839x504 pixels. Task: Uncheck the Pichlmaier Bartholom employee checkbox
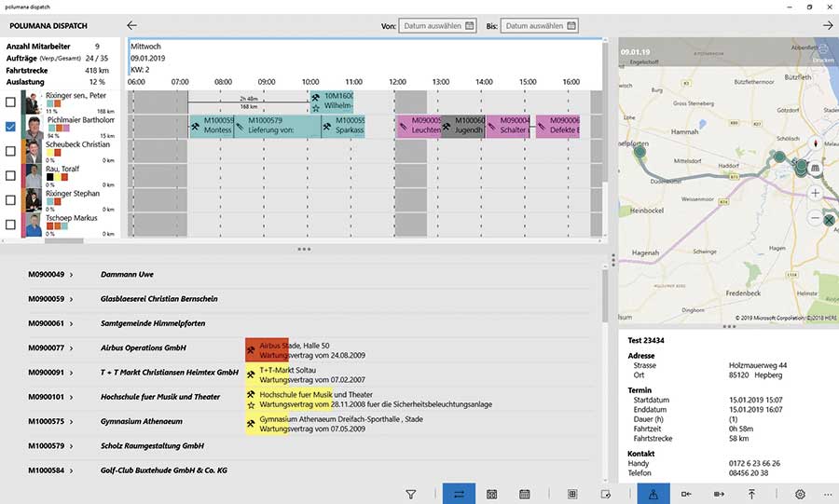(10, 127)
